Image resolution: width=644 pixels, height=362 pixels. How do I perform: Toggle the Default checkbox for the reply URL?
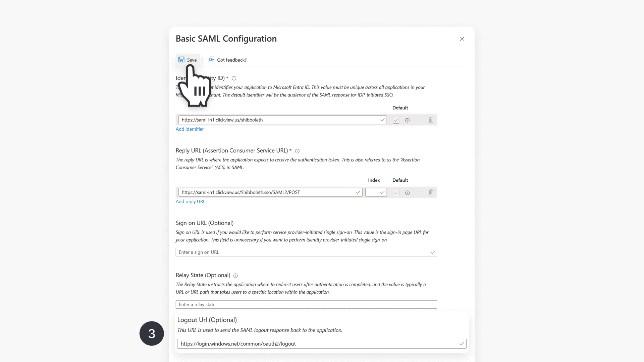pyautogui.click(x=396, y=193)
